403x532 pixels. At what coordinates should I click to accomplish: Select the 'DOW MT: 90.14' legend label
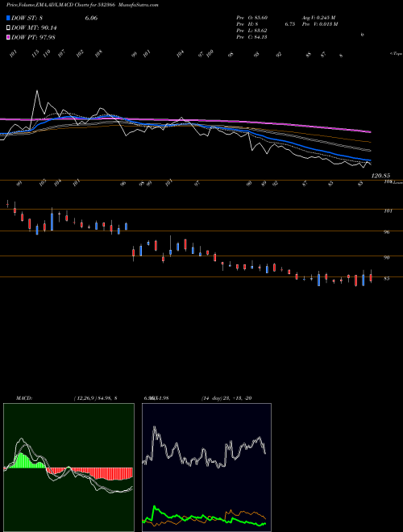pyautogui.click(x=34, y=28)
